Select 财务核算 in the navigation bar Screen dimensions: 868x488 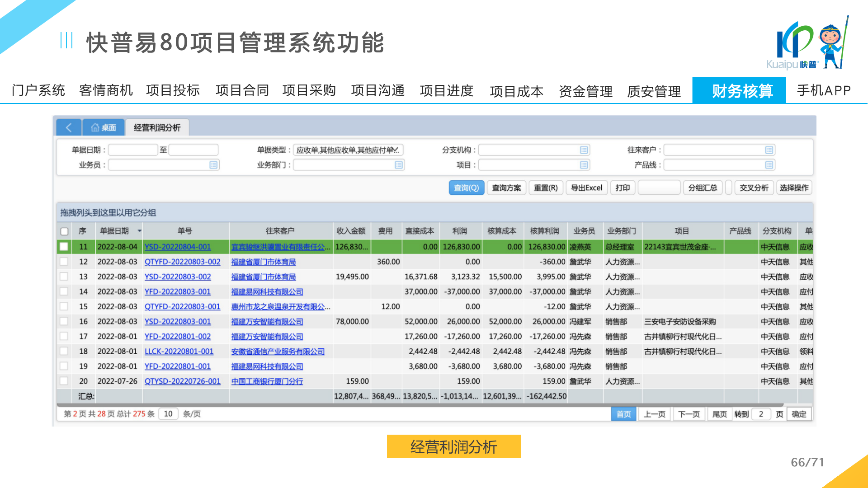tap(742, 91)
